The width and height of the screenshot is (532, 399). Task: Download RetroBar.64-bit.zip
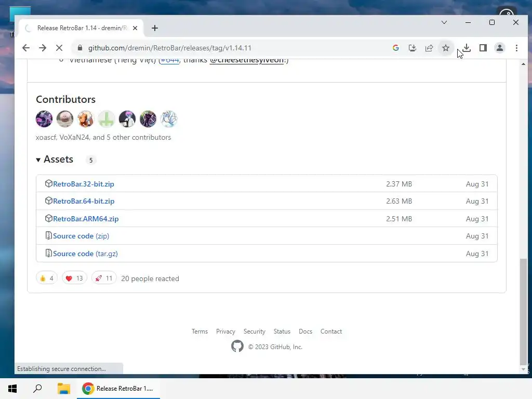(x=84, y=201)
